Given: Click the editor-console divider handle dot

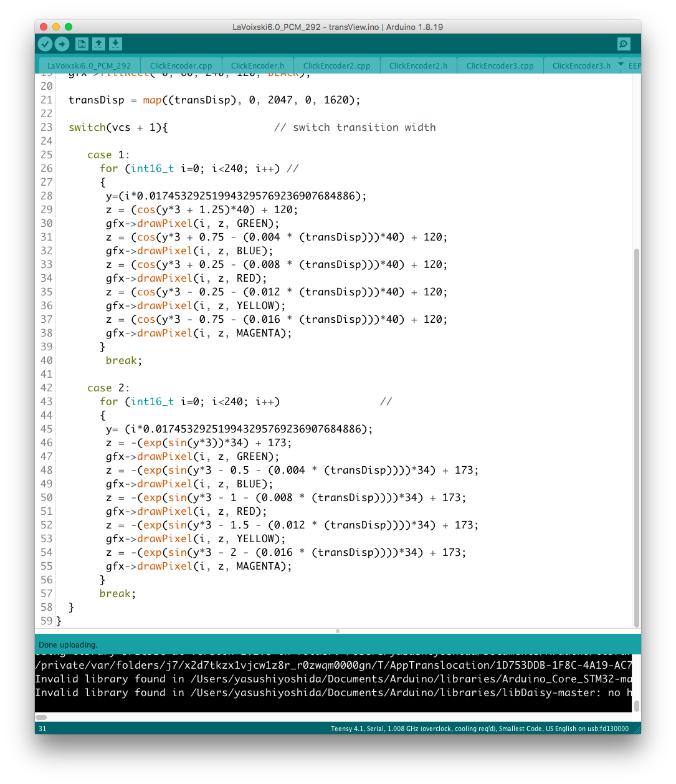Looking at the screenshot, I should click(338, 631).
